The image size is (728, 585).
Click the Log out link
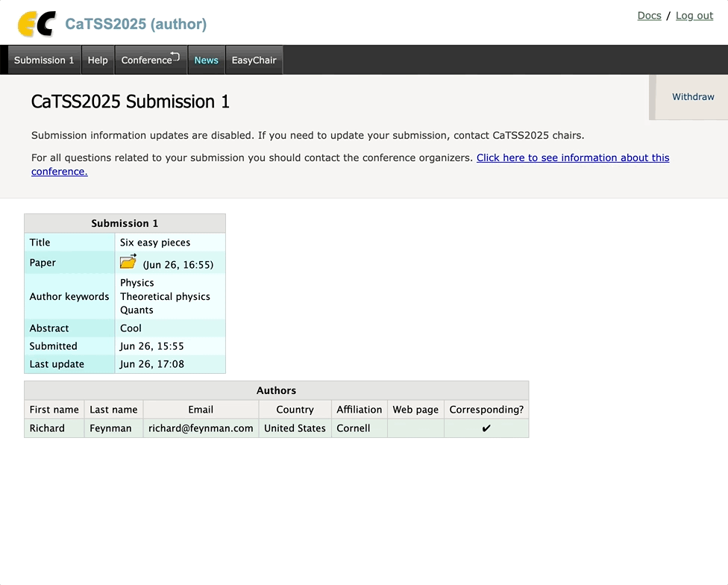tap(694, 16)
